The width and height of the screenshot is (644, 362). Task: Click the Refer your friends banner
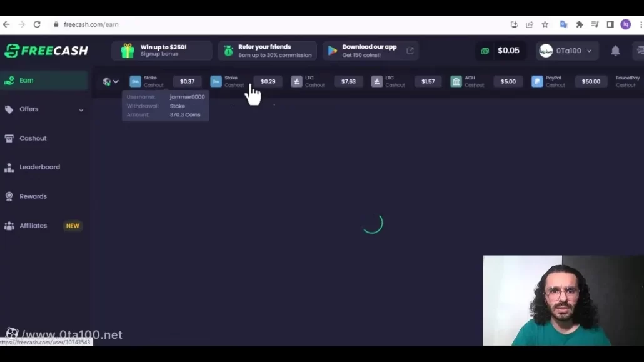[x=267, y=51]
